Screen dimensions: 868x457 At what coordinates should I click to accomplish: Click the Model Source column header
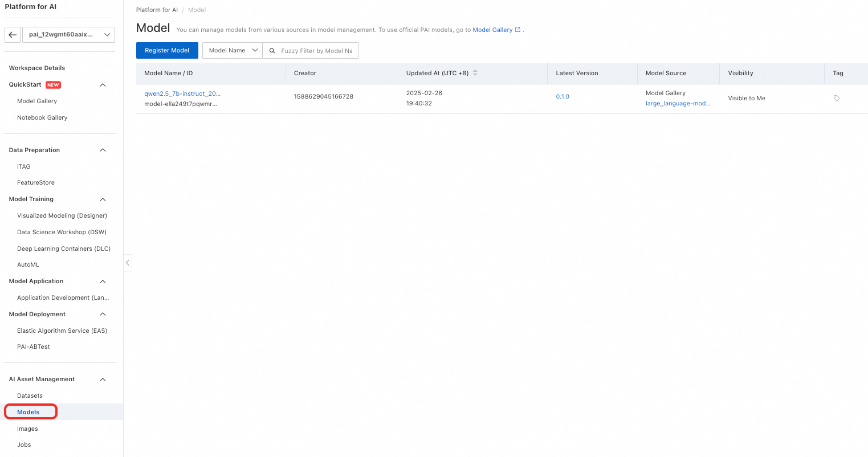(x=666, y=73)
